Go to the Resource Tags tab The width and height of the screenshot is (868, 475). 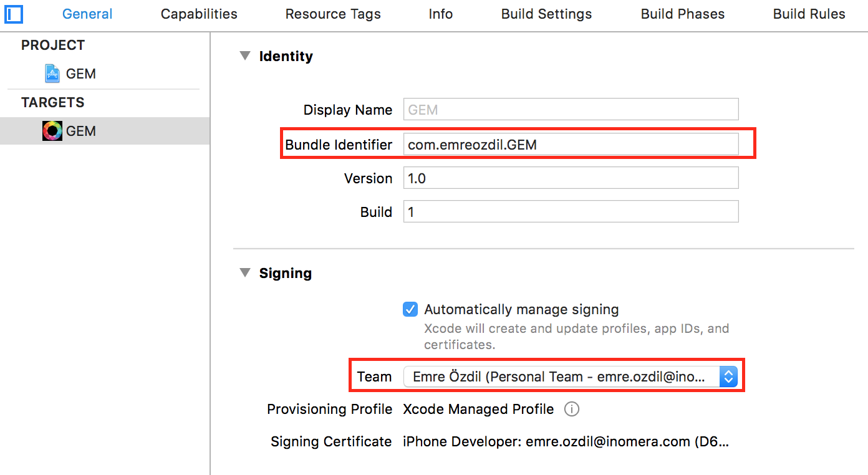click(333, 14)
